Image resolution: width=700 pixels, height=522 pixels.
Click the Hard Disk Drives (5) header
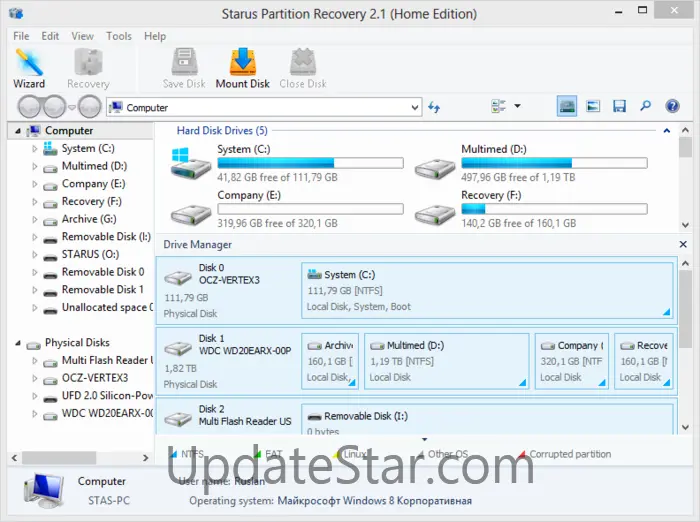(x=222, y=130)
